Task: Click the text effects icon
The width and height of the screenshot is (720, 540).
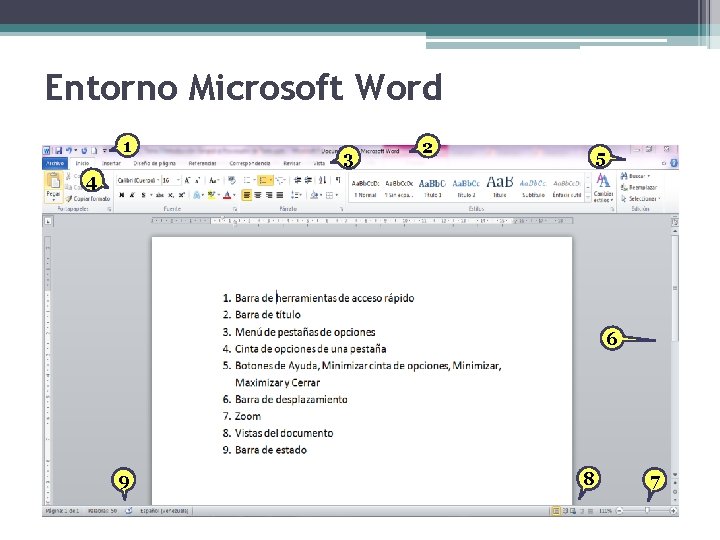Action: pyautogui.click(x=197, y=195)
